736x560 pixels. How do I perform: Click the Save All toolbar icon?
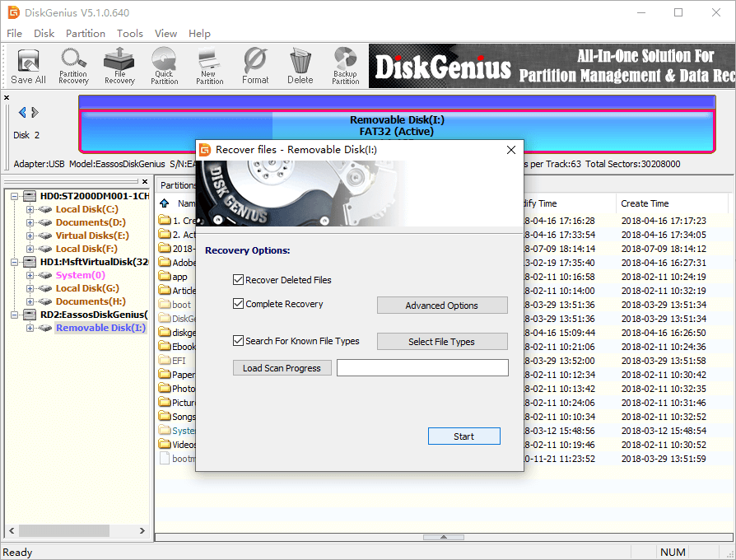(x=28, y=66)
